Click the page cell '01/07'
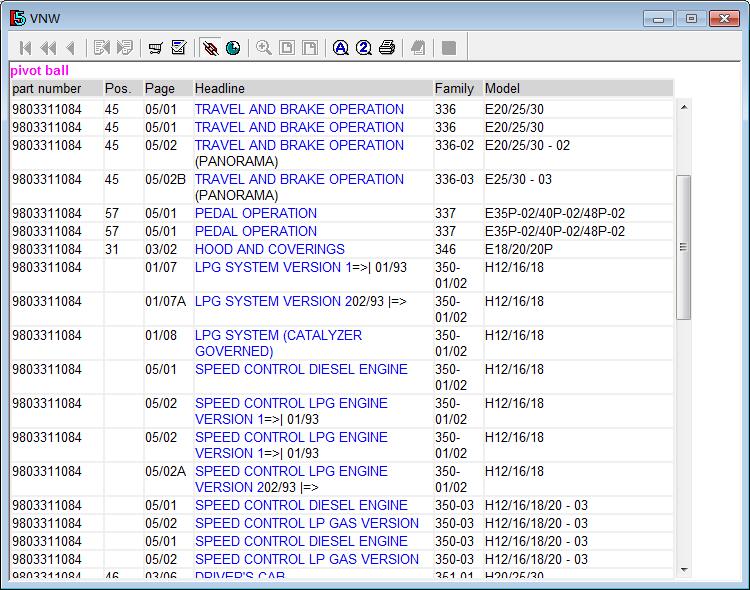750x590 pixels. [x=161, y=267]
